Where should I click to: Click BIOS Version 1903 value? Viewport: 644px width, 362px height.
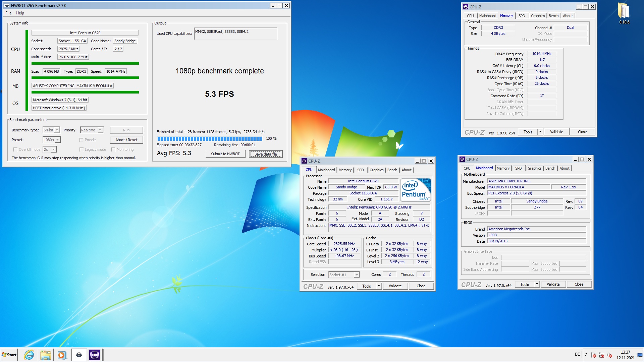click(x=537, y=235)
